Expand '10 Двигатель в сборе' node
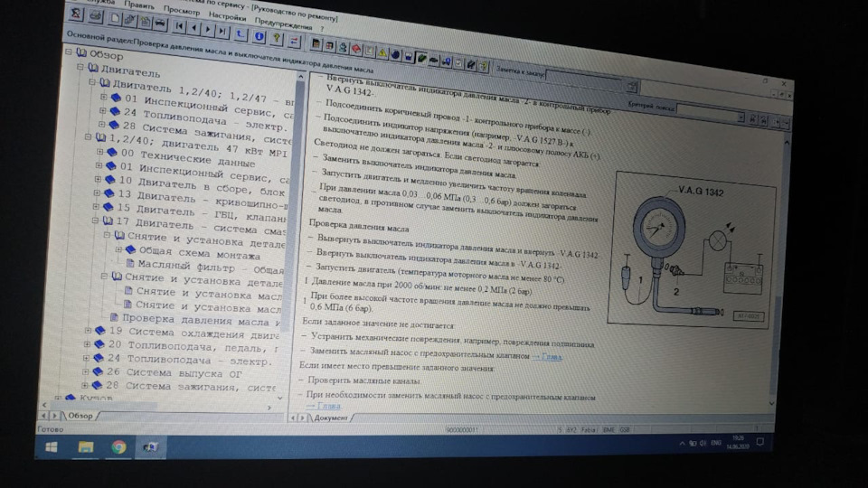 click(98, 179)
